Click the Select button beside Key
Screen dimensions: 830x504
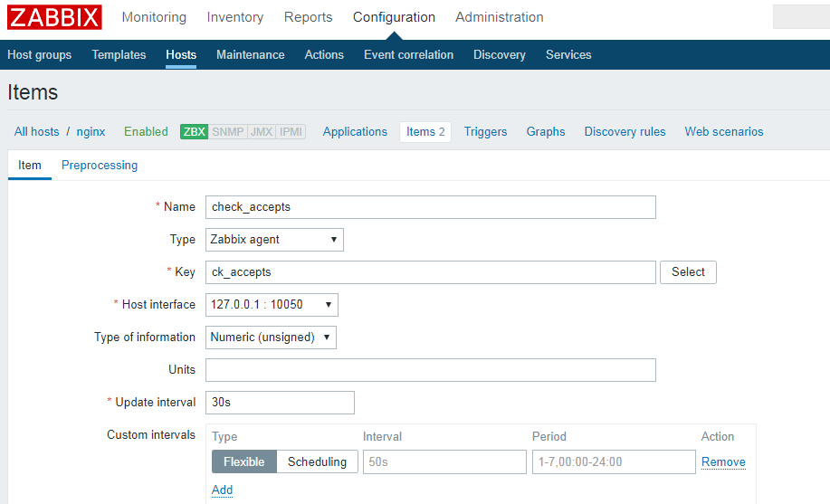[688, 272]
